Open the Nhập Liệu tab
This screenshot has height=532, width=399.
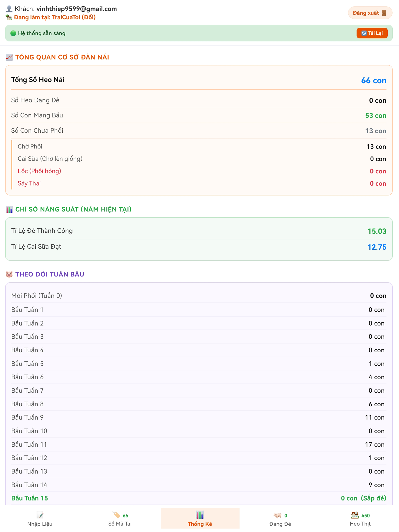(x=40, y=518)
